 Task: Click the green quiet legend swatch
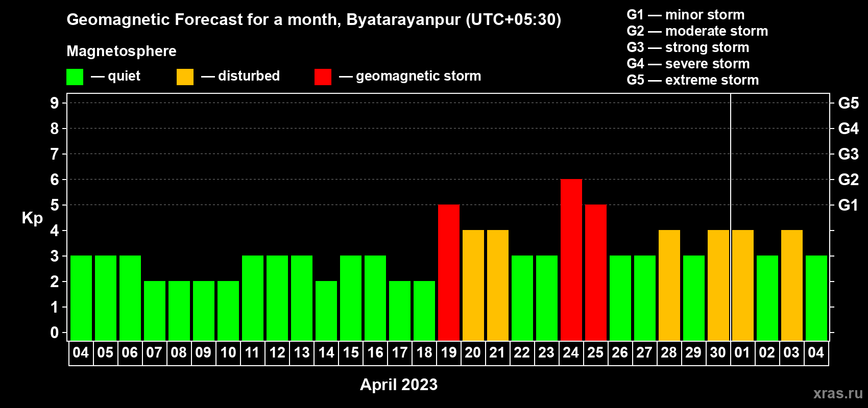pos(75,77)
